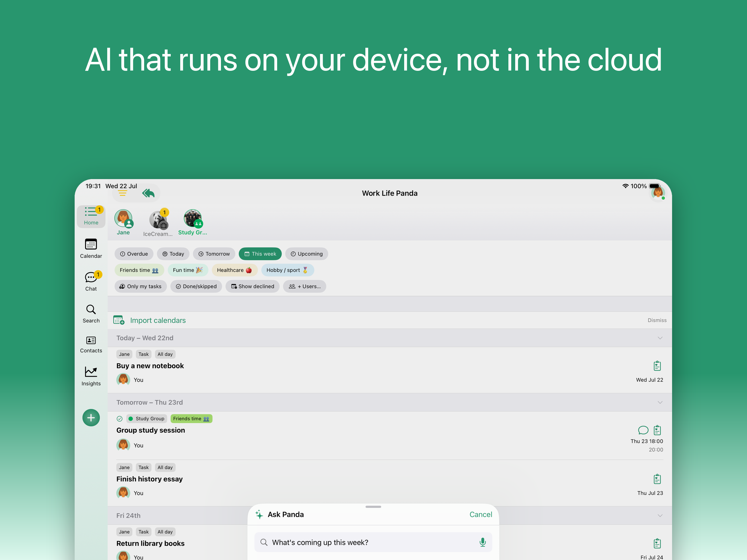
Task: Open clipboard icon for Group study session
Action: (657, 430)
